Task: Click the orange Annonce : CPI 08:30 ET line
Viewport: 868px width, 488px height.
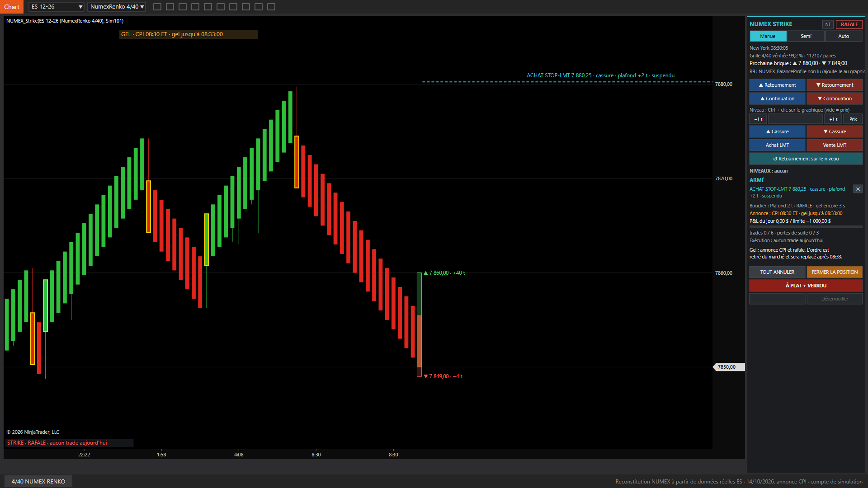Action: [x=796, y=213]
